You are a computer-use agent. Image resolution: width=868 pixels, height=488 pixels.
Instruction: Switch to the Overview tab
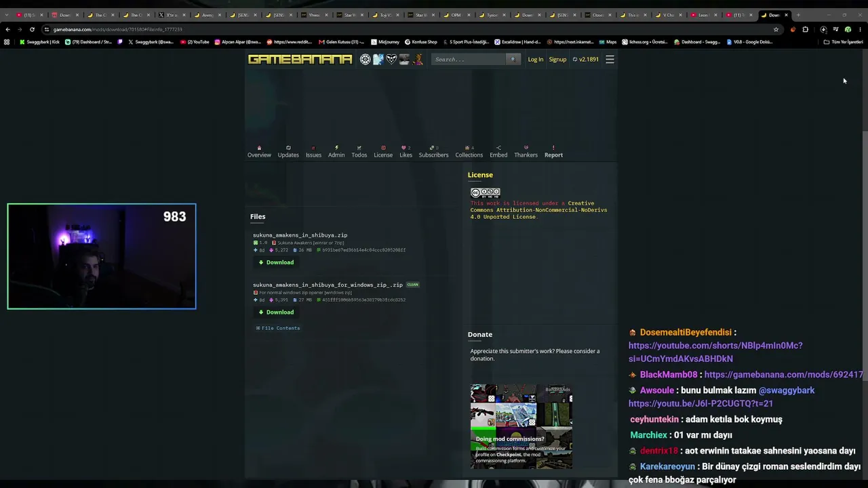click(x=259, y=152)
